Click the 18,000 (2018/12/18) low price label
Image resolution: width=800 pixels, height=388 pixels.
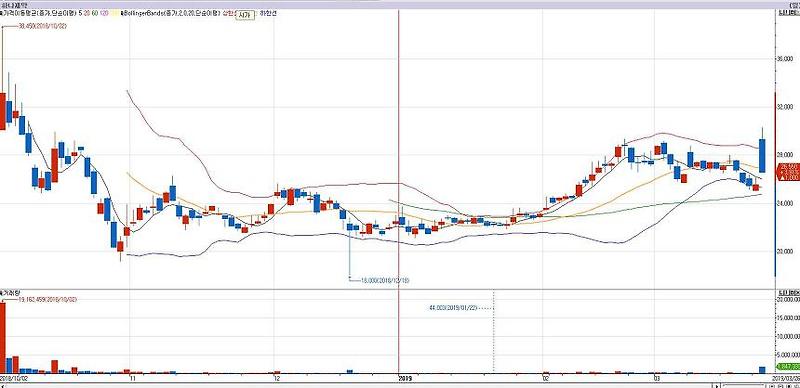[x=385, y=280]
